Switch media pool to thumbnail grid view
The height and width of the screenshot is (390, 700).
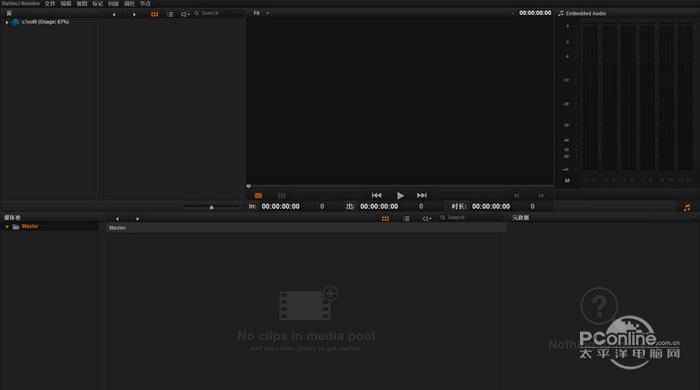[x=385, y=219]
